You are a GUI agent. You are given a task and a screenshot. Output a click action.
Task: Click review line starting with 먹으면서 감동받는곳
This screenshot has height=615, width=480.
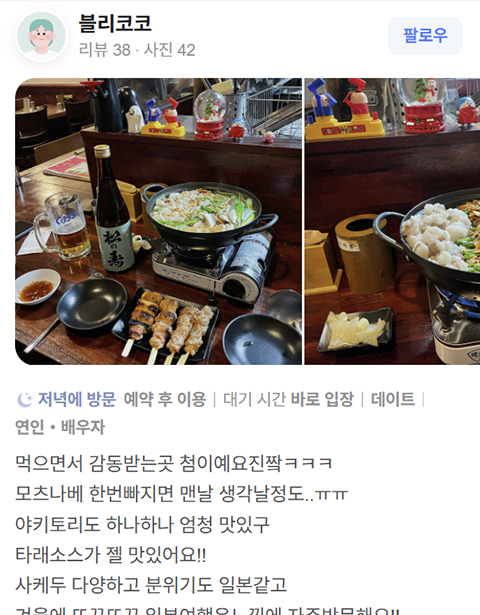click(174, 463)
